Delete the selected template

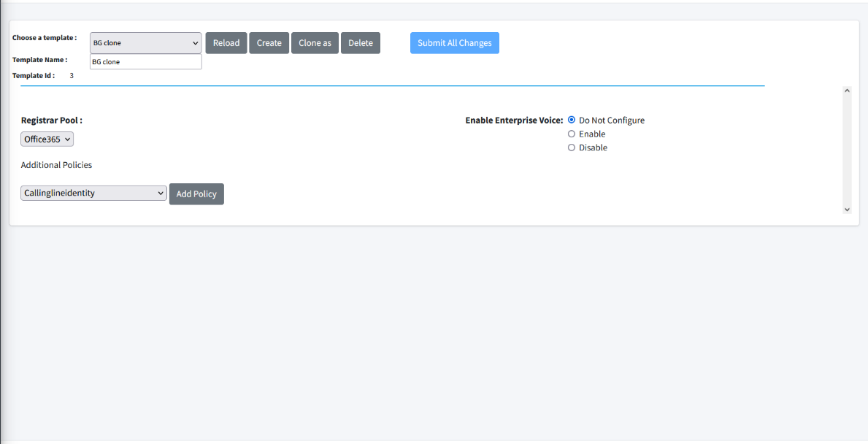(x=360, y=43)
